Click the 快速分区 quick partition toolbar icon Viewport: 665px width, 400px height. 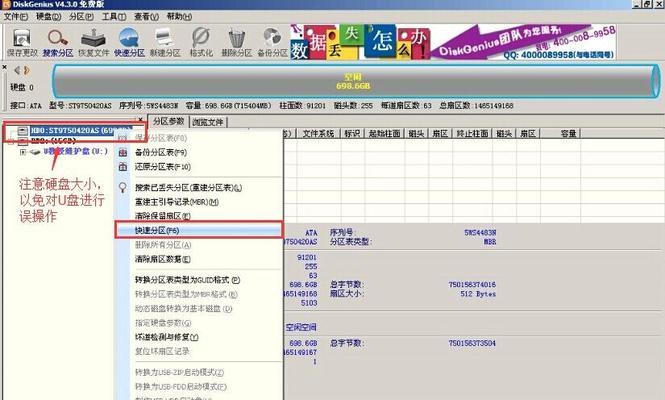129,42
